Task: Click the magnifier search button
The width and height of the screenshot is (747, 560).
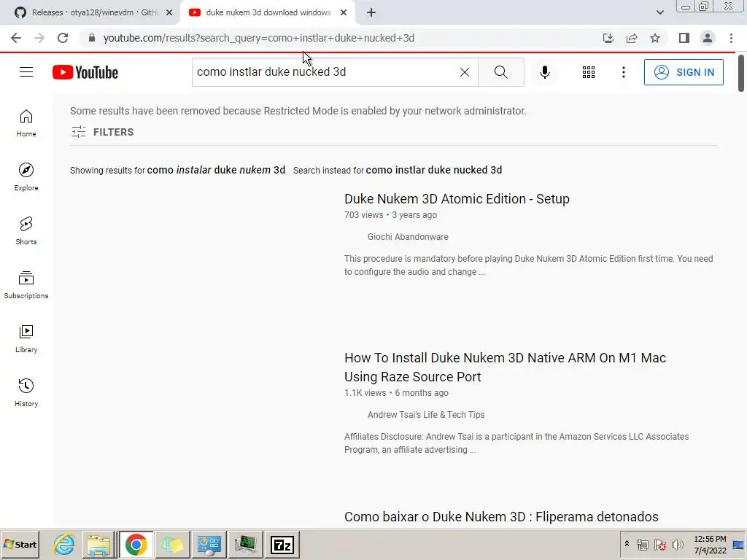Action: (500, 72)
